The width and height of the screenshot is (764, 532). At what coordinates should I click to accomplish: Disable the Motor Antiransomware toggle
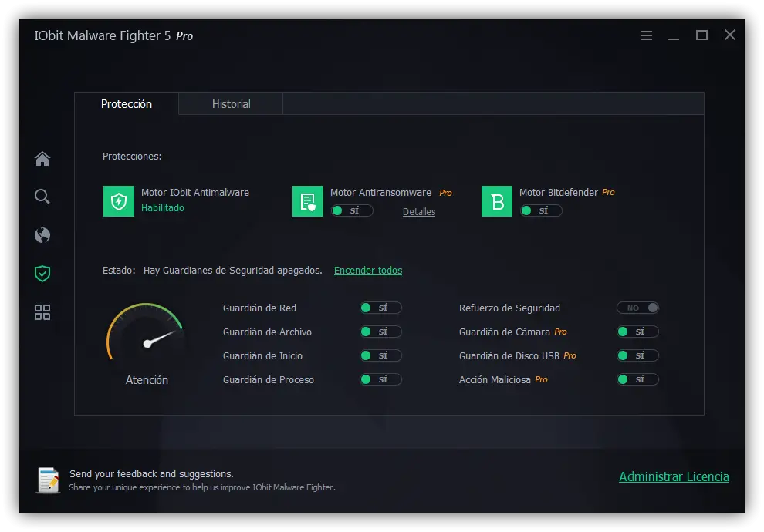click(352, 210)
